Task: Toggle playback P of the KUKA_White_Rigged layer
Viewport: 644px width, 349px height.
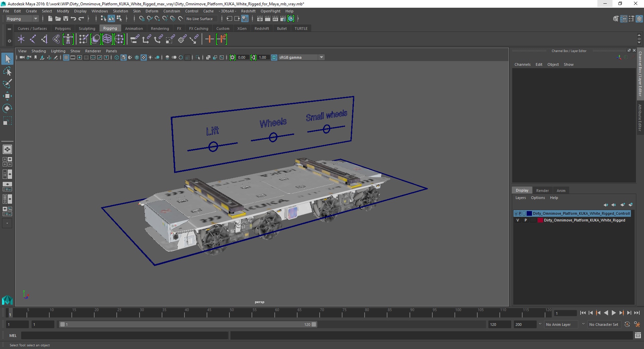Action: click(526, 220)
